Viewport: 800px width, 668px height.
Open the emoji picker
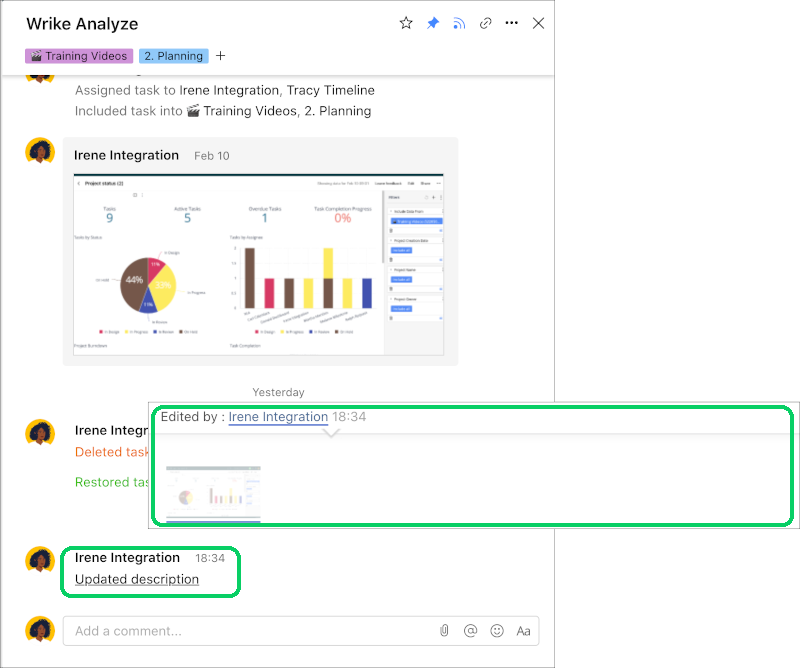pyautogui.click(x=497, y=631)
